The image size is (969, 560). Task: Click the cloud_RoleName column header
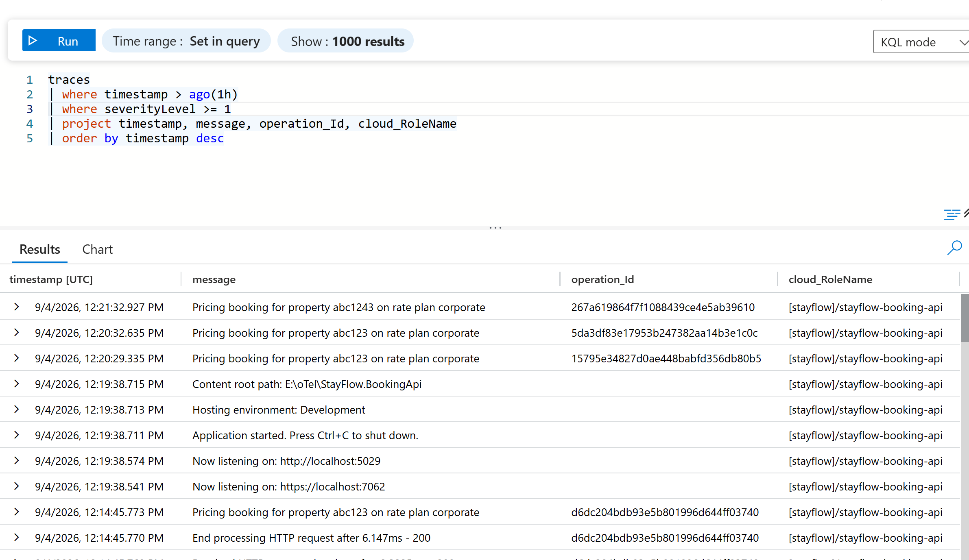pyautogui.click(x=830, y=279)
